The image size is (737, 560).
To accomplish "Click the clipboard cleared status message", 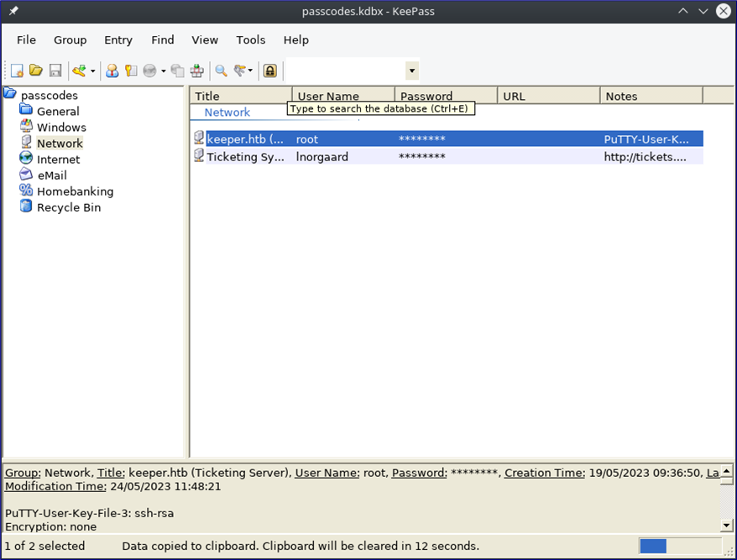I will pyautogui.click(x=301, y=546).
